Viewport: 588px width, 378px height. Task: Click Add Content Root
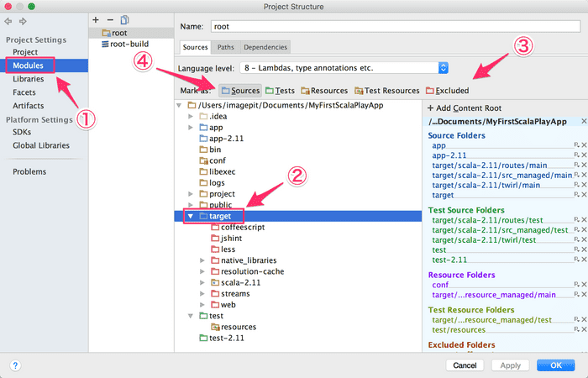tap(464, 108)
